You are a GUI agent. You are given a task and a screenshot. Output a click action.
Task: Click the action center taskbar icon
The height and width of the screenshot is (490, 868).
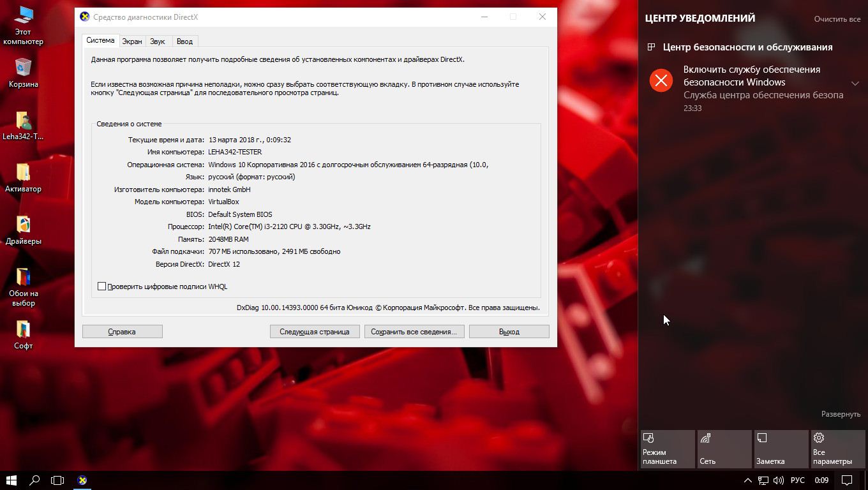847,480
